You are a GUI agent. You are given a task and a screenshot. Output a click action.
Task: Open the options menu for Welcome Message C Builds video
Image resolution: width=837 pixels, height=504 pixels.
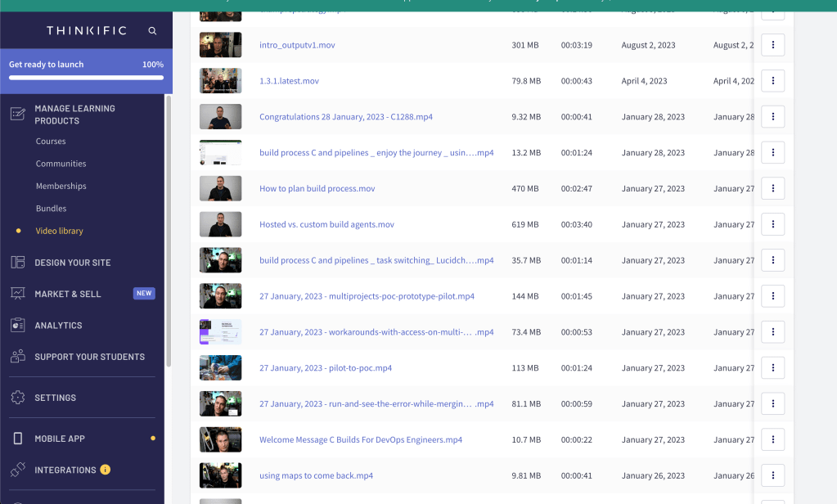click(772, 439)
